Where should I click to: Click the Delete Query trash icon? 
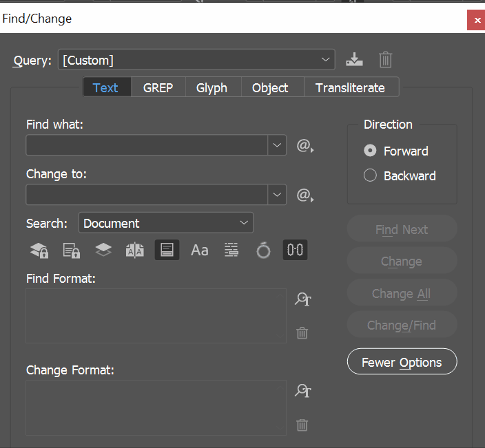coord(386,60)
